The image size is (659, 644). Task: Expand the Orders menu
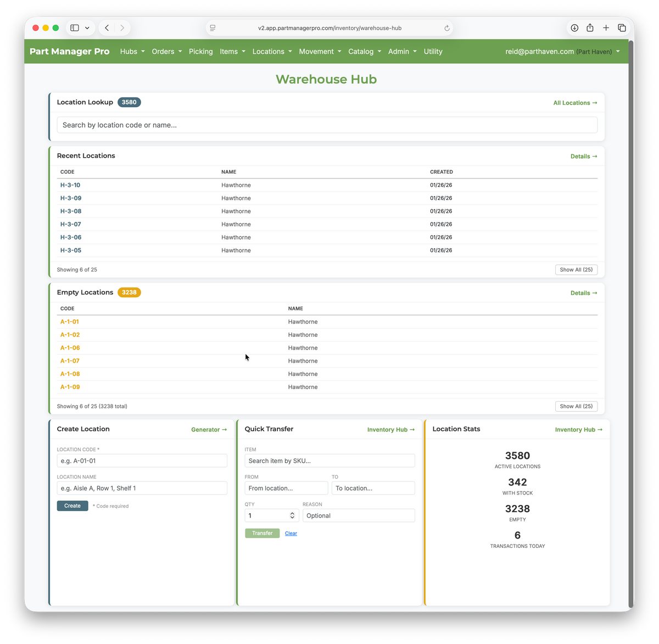tap(167, 52)
